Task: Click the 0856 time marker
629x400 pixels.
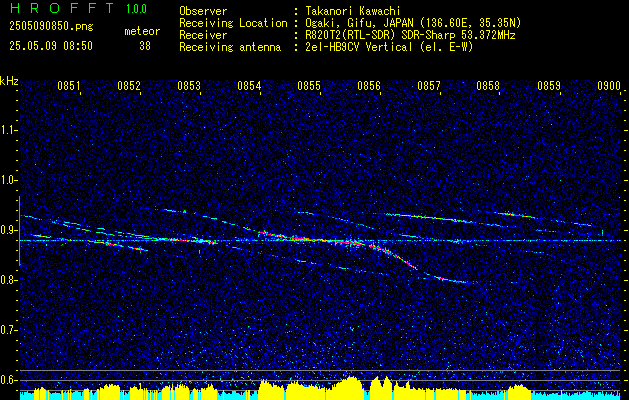Action: pyautogui.click(x=369, y=86)
